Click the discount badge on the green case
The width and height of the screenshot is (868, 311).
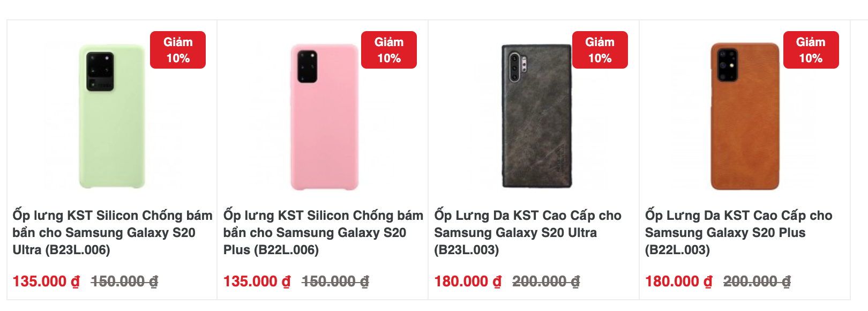tap(178, 50)
